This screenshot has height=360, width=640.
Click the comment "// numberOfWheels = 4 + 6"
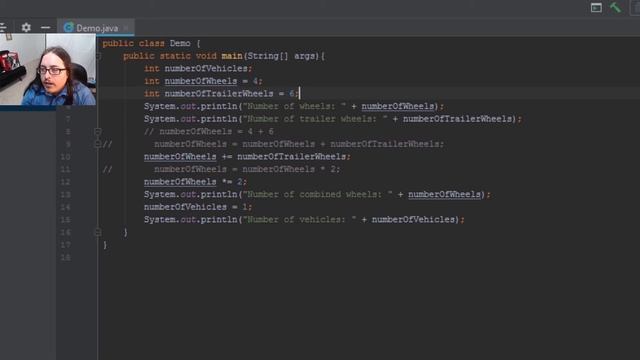(209, 131)
